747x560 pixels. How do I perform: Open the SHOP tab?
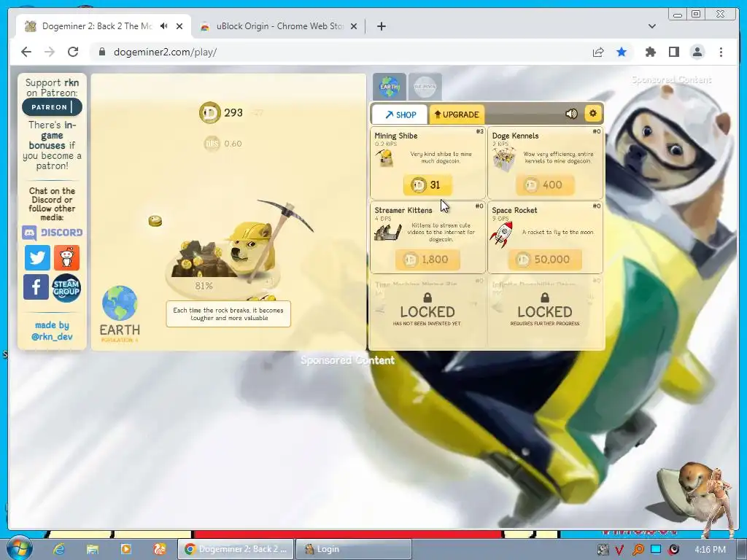click(400, 114)
